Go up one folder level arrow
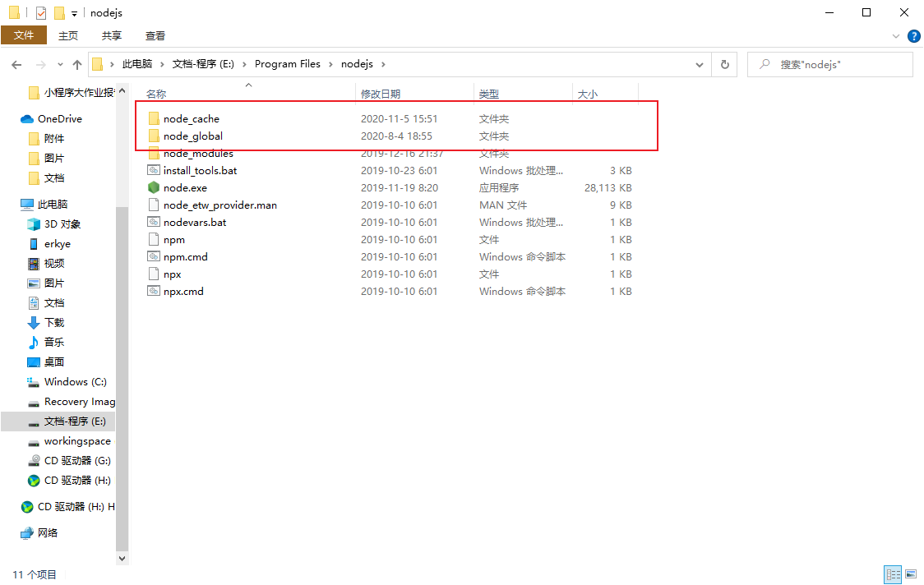 point(77,64)
